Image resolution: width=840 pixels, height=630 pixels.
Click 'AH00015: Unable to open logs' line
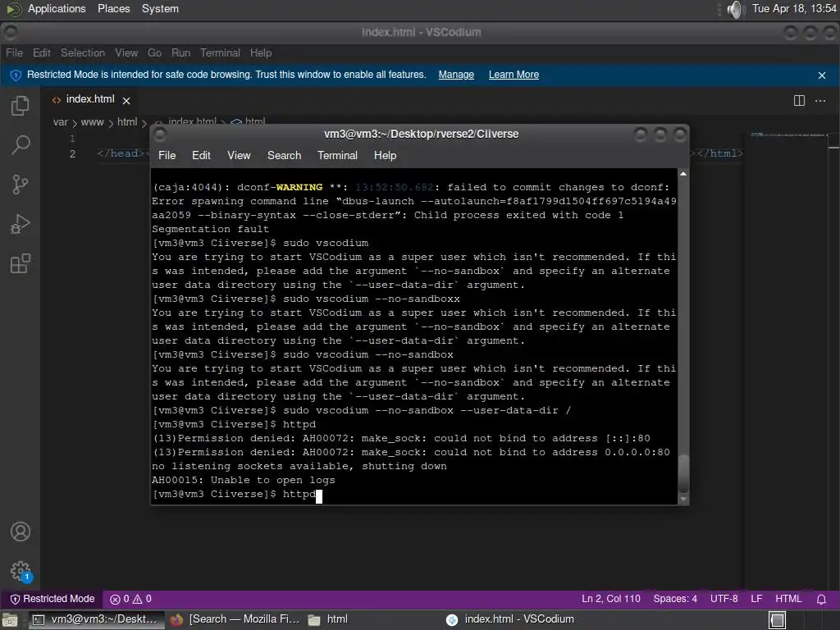[243, 481]
